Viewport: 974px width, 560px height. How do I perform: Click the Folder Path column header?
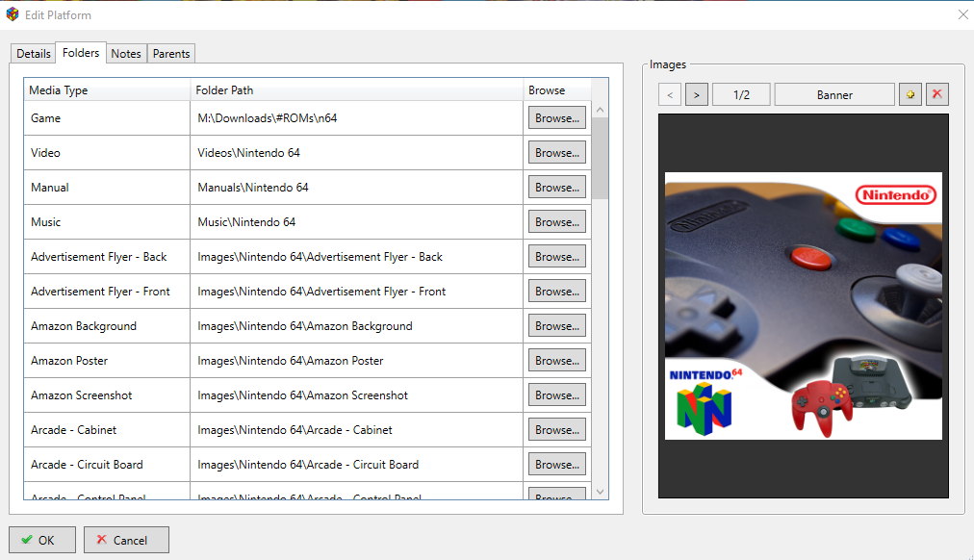point(356,90)
